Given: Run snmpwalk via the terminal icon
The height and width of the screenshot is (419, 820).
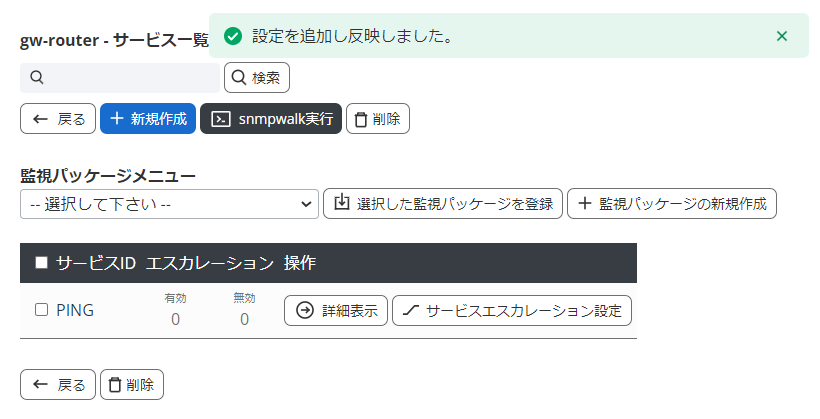Looking at the screenshot, I should 222,118.
